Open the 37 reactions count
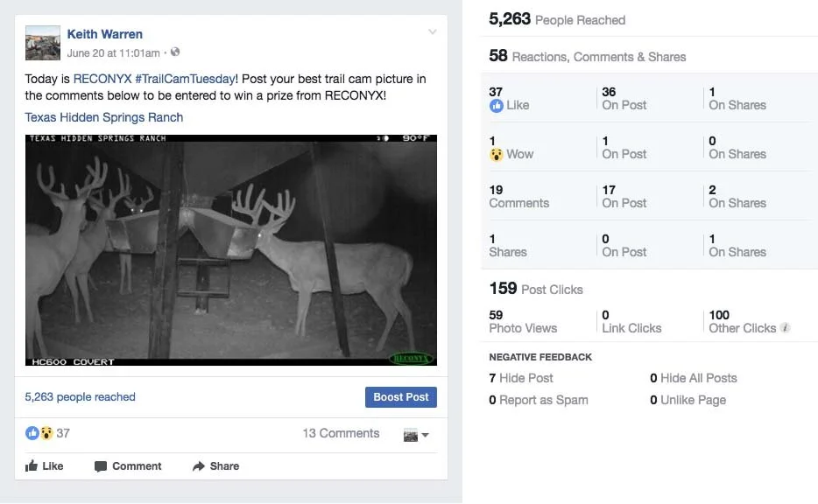Screen dimensions: 818x504 63,433
